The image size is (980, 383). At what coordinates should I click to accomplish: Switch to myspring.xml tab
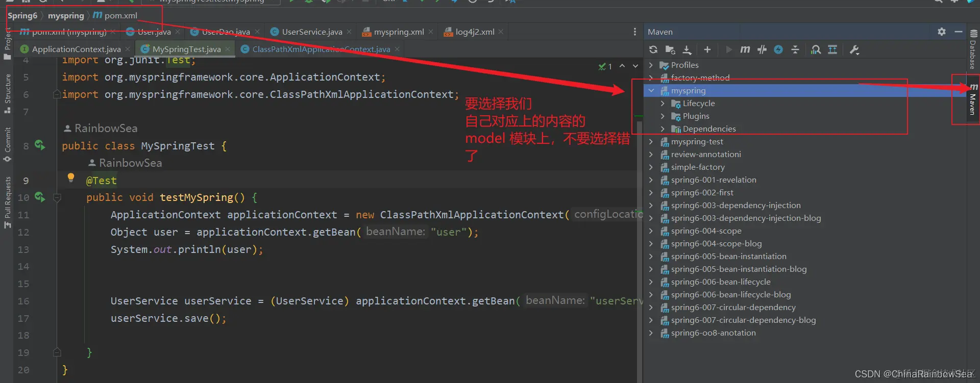(398, 32)
